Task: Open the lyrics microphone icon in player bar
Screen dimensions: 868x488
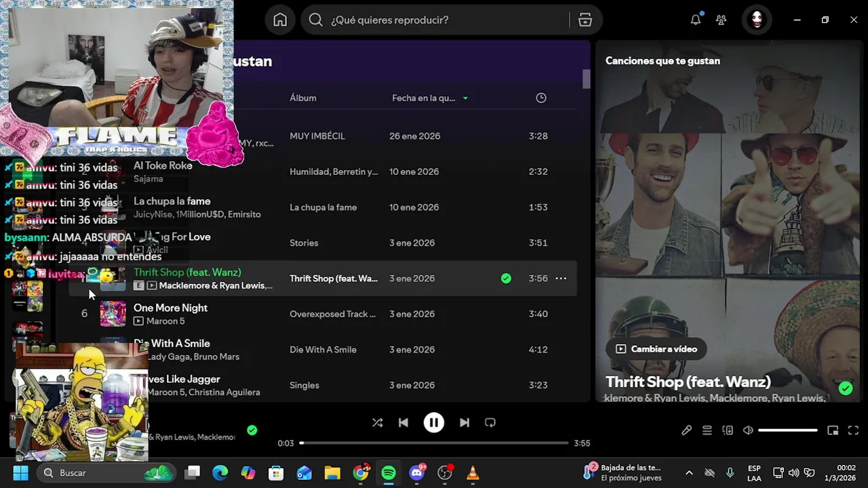Action: click(687, 430)
